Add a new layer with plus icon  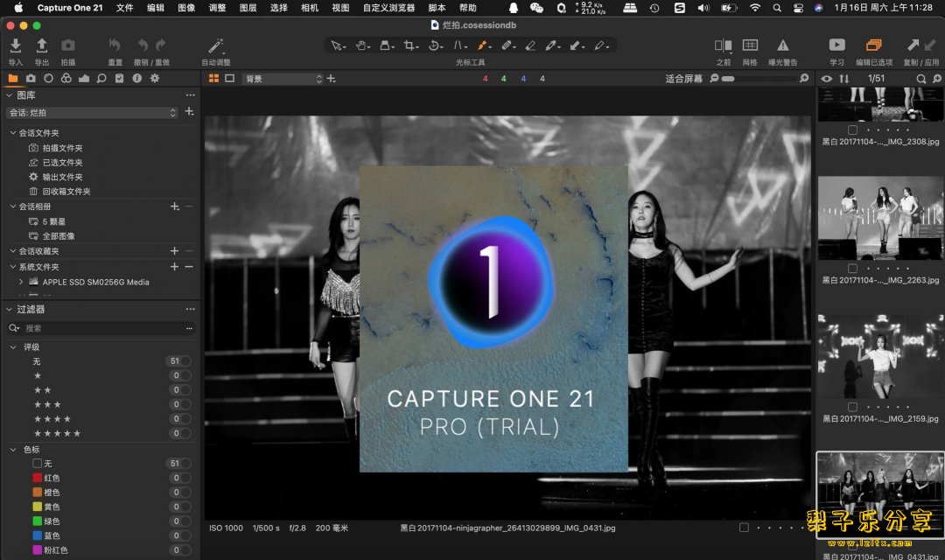[x=331, y=79]
